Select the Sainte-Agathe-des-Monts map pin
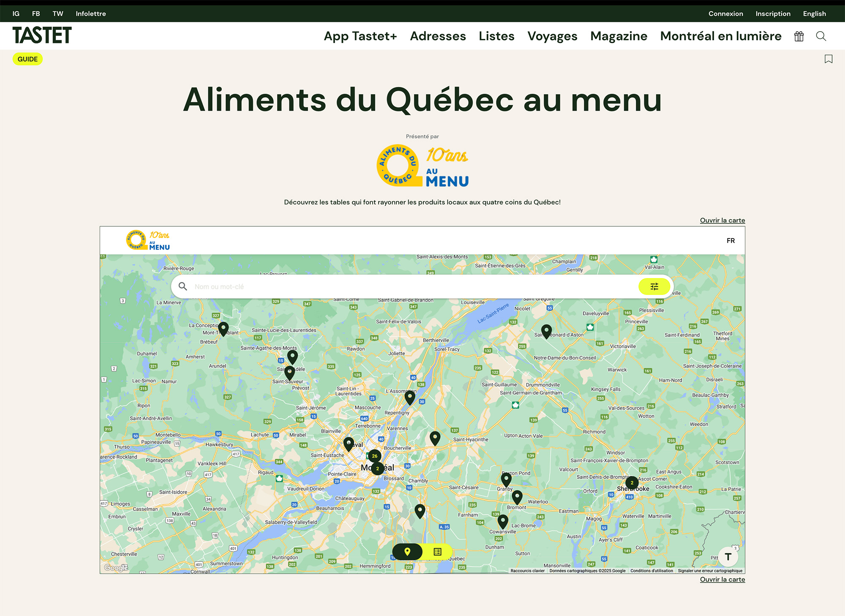 tap(292, 357)
